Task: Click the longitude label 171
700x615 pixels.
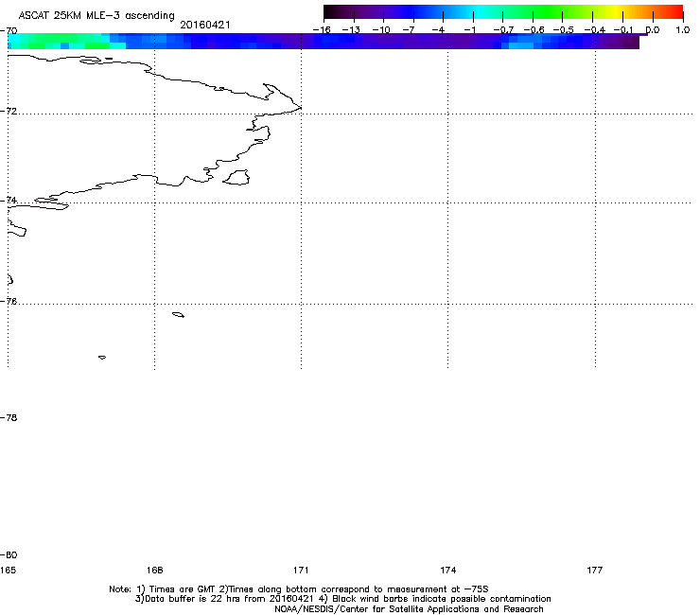Action: tap(301, 570)
